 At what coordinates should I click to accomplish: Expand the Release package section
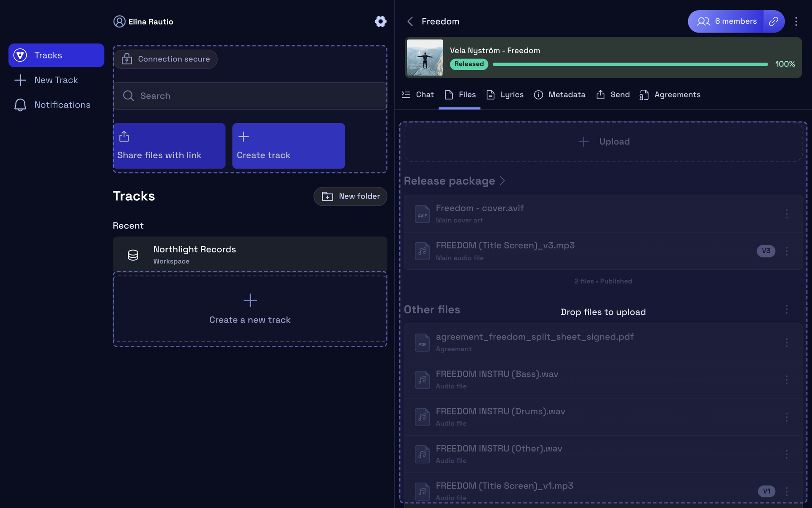pyautogui.click(x=455, y=181)
